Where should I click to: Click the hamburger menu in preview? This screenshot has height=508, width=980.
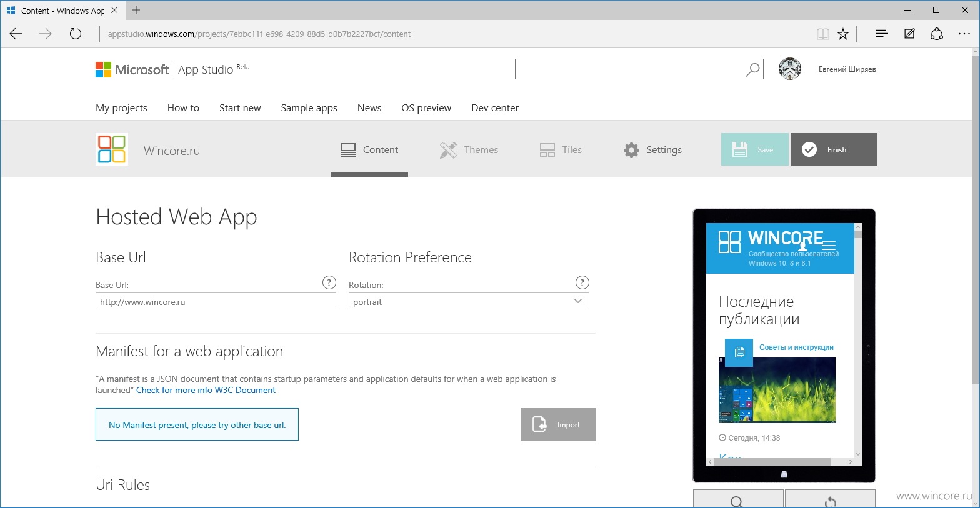[829, 244]
